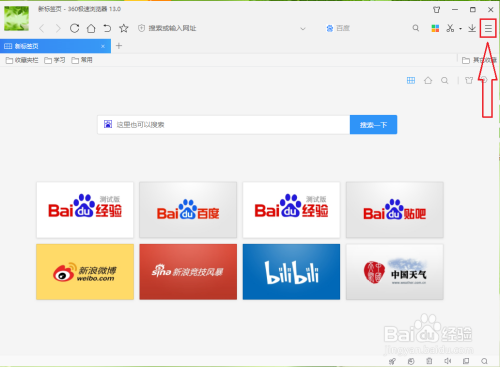500x367 pixels.
Task: Click the clock-circle icon in status bar
Action: tap(411, 361)
